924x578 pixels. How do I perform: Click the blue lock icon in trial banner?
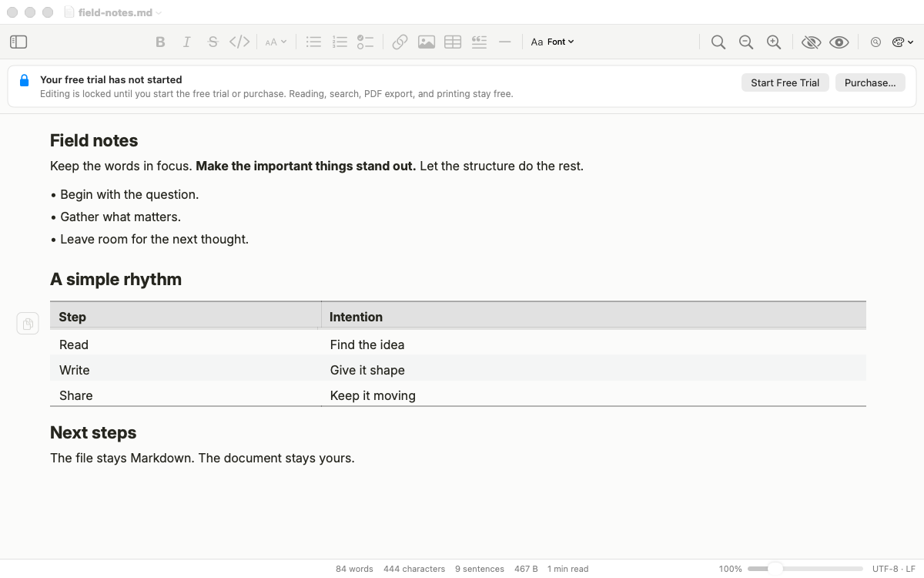click(24, 80)
